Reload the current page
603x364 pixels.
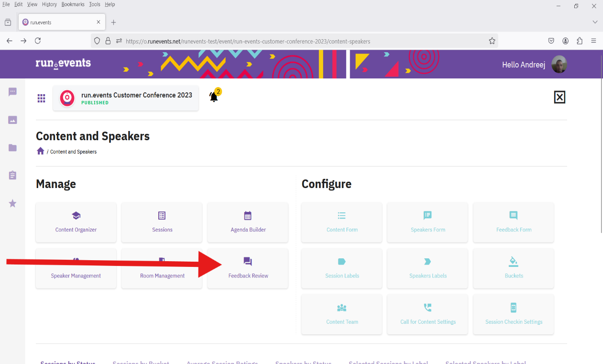[38, 41]
